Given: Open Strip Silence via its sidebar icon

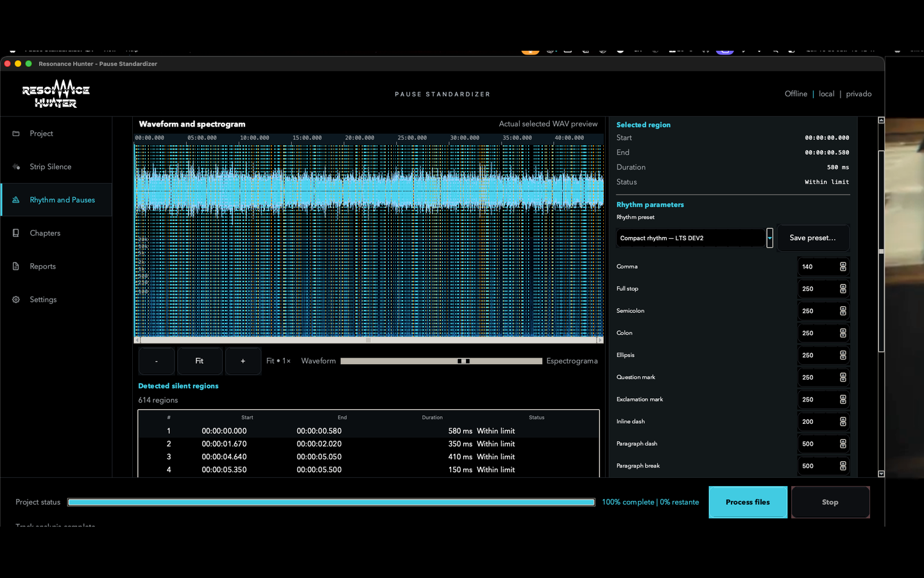Looking at the screenshot, I should click(x=16, y=167).
